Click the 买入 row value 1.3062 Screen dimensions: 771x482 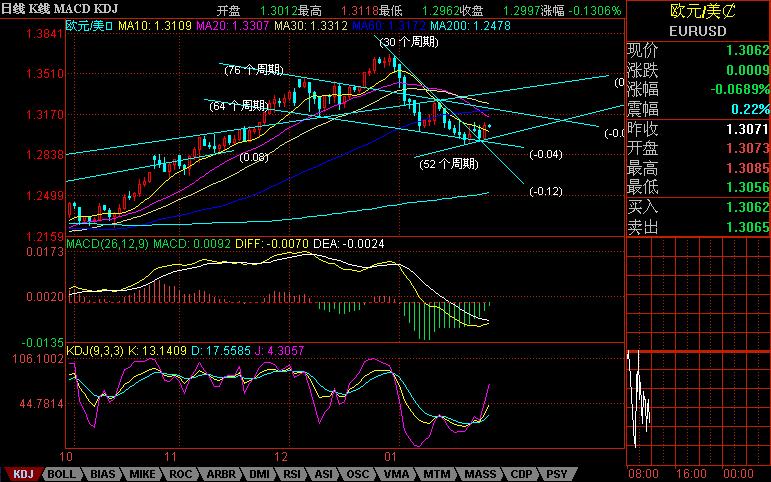[747, 207]
